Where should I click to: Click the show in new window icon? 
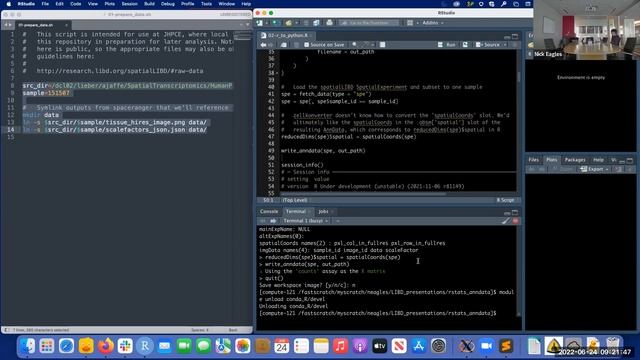[x=284, y=44]
